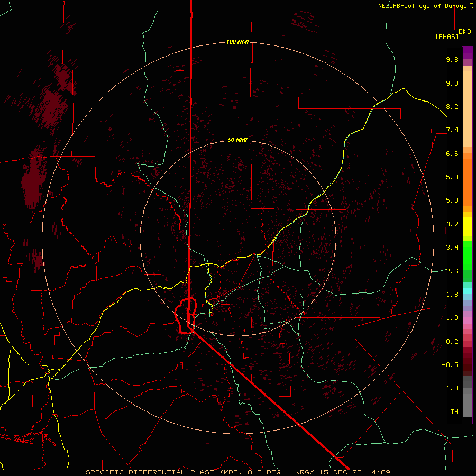
Task: Click the 6.6 value on the scale
Action: pos(452,153)
